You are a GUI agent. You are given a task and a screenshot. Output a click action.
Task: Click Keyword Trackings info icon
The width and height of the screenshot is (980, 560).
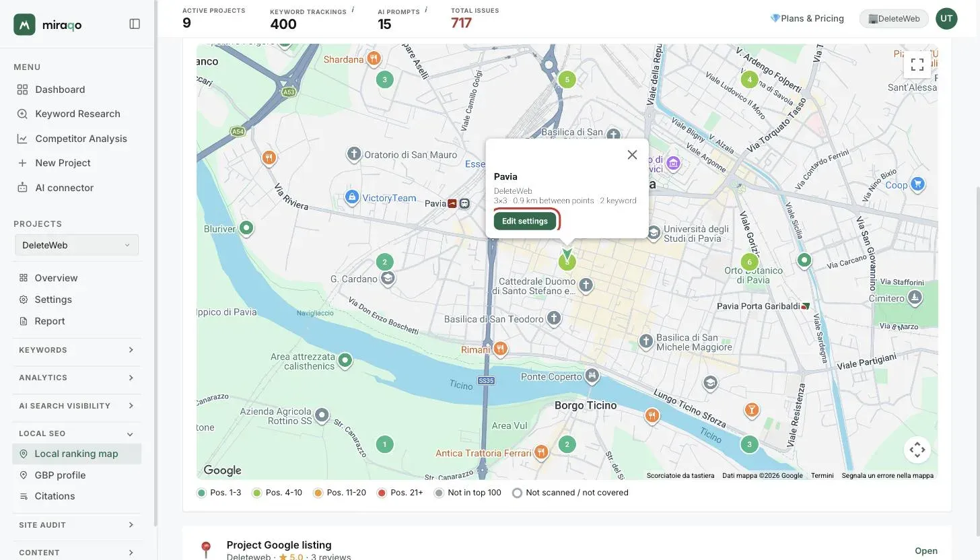point(353,10)
